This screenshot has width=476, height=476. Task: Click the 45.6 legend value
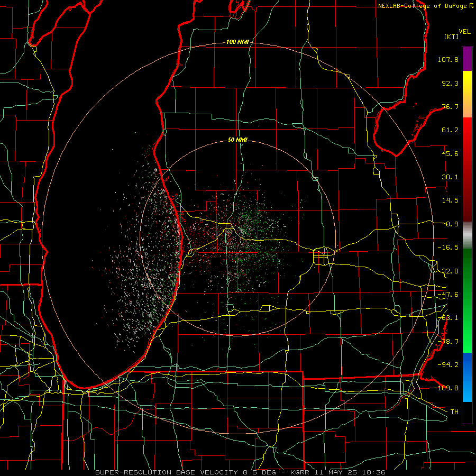click(450, 153)
